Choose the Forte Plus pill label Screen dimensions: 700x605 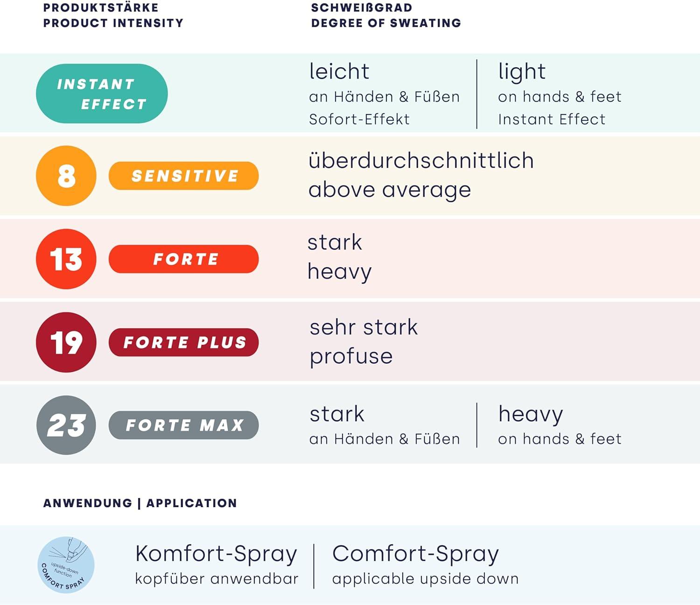pyautogui.click(x=184, y=342)
